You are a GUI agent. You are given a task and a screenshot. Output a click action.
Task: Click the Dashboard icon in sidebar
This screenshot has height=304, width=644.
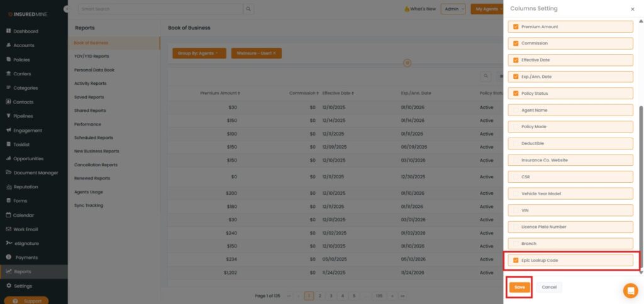[8, 31]
